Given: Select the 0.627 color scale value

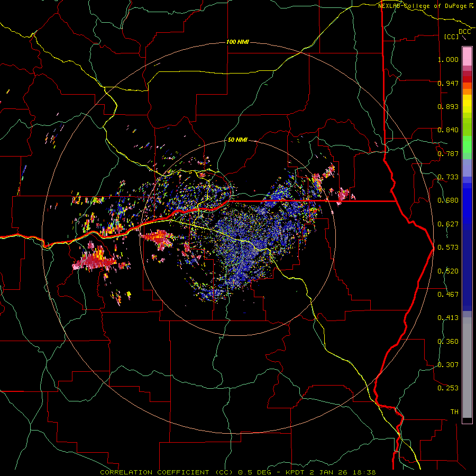Looking at the screenshot, I should [x=448, y=224].
